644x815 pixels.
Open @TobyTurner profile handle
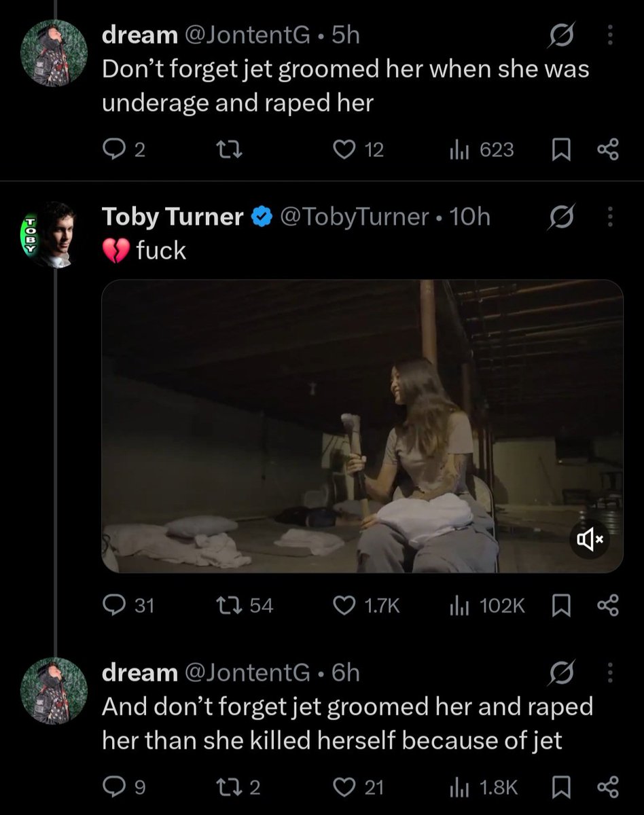(355, 217)
